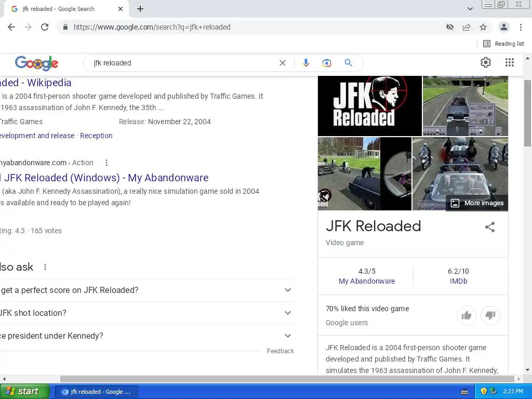The height and width of the screenshot is (399, 532).
Task: Open the Wikipedia result title link
Action: (36, 83)
